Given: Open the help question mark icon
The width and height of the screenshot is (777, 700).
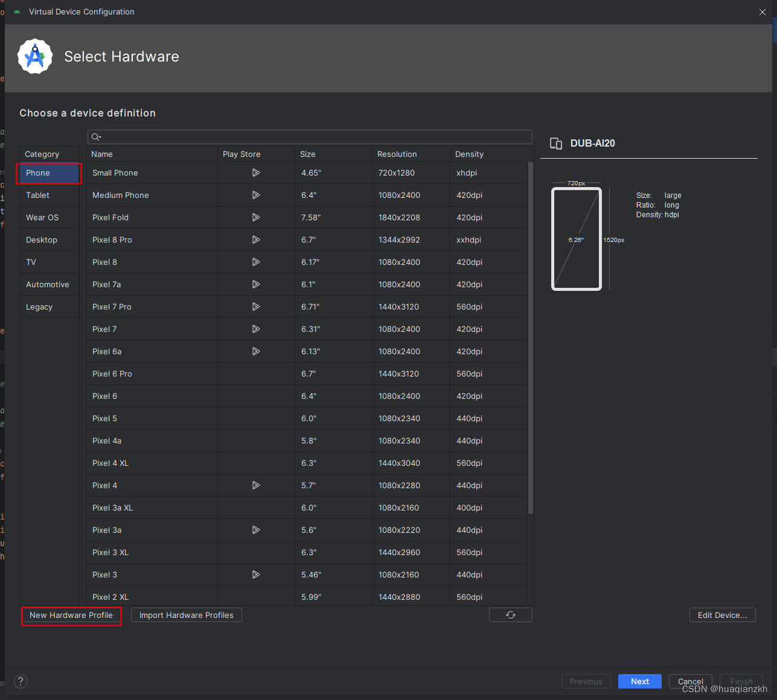Looking at the screenshot, I should point(21,681).
